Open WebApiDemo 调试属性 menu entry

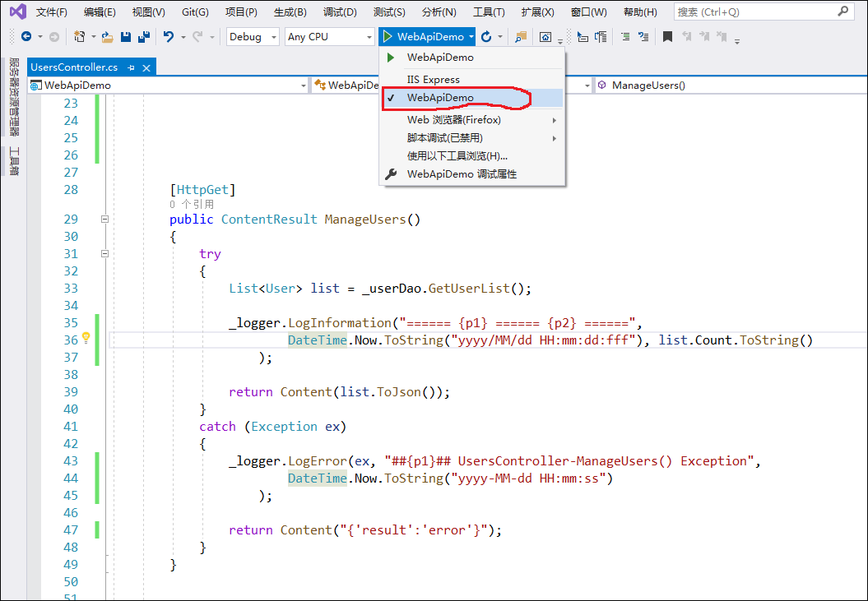[472, 174]
